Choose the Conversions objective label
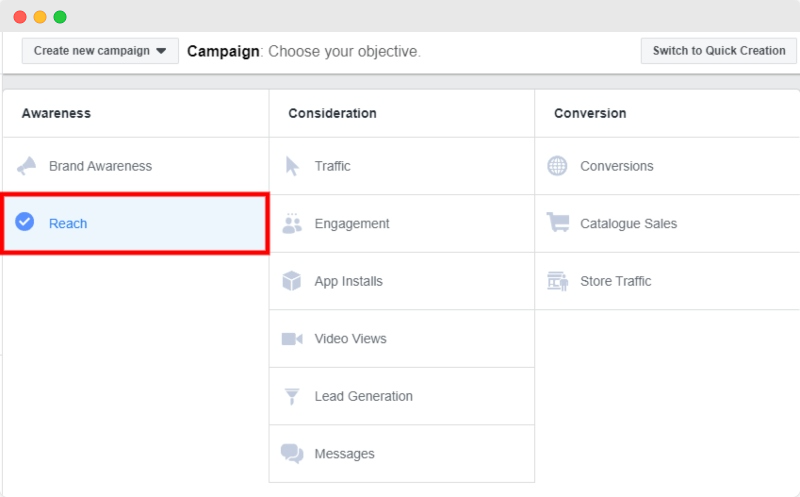 point(617,166)
